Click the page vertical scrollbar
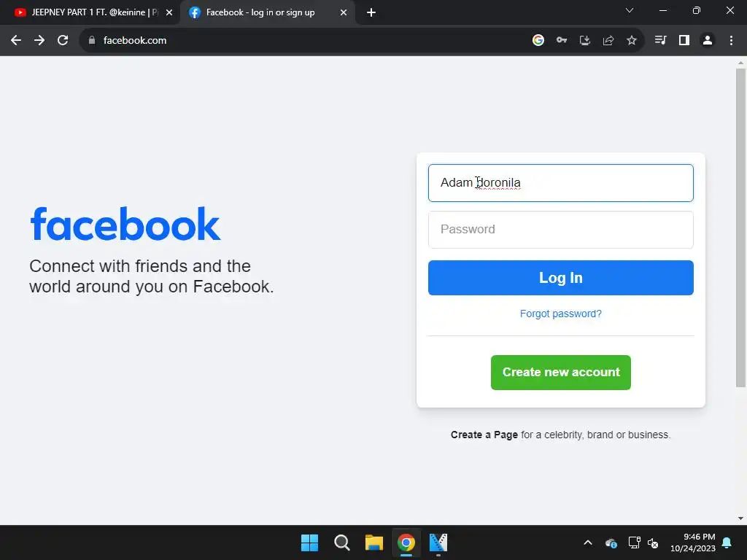This screenshot has width=747, height=560. pyautogui.click(x=740, y=227)
